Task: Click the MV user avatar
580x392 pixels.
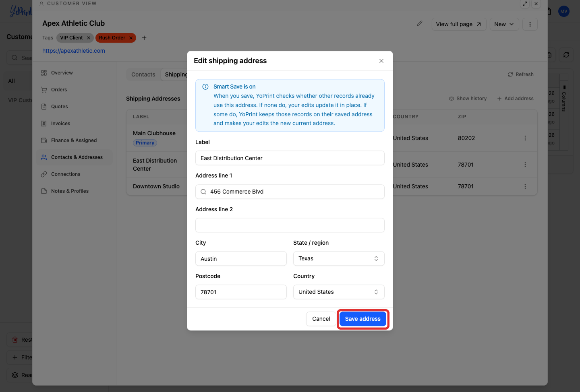Action: [x=564, y=11]
